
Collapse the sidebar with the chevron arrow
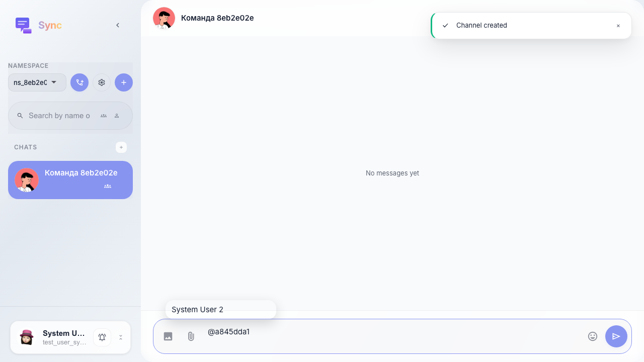coord(118,25)
